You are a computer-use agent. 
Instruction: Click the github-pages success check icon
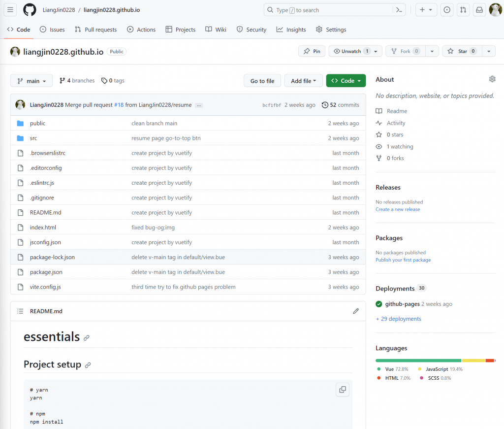(379, 304)
